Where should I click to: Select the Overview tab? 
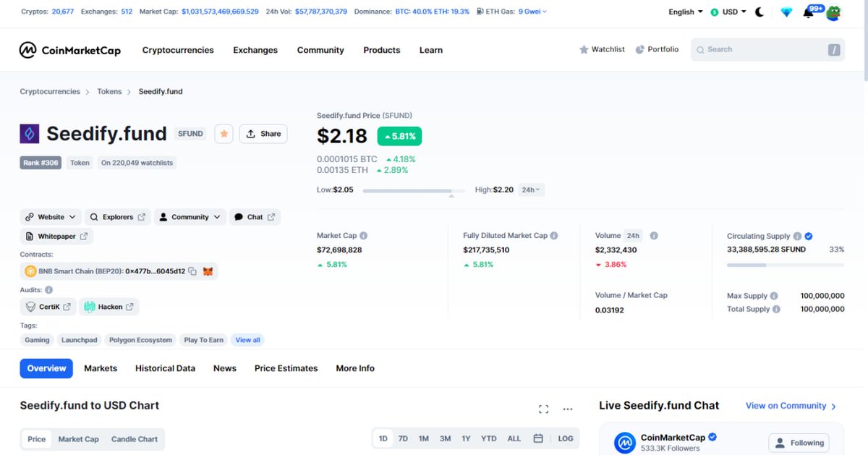coord(46,368)
